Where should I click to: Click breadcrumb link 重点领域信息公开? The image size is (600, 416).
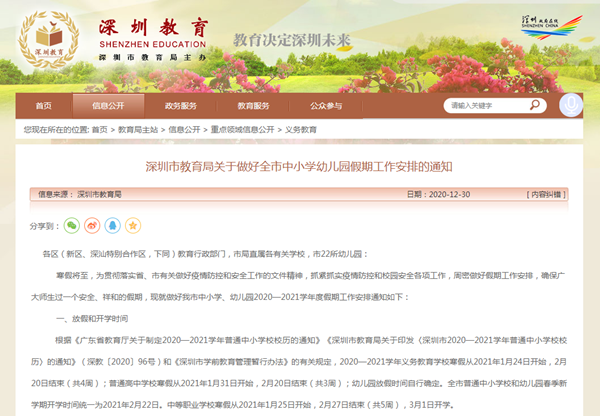pos(240,129)
